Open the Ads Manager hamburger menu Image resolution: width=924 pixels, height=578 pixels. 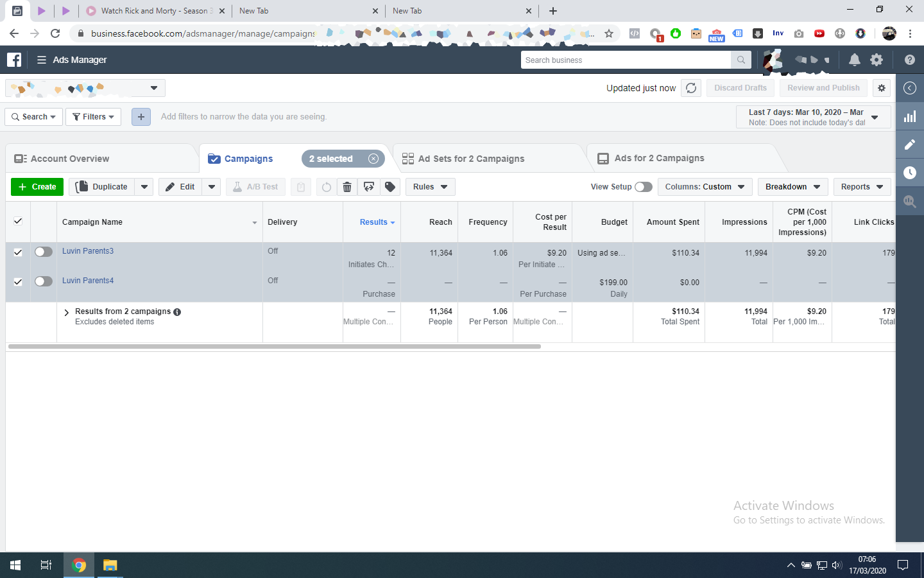pyautogui.click(x=42, y=60)
